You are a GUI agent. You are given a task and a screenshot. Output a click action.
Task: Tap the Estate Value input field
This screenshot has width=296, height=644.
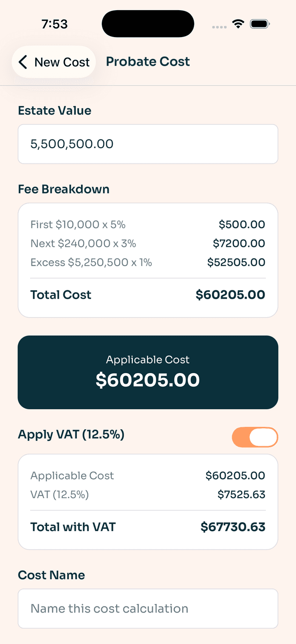[x=148, y=144]
